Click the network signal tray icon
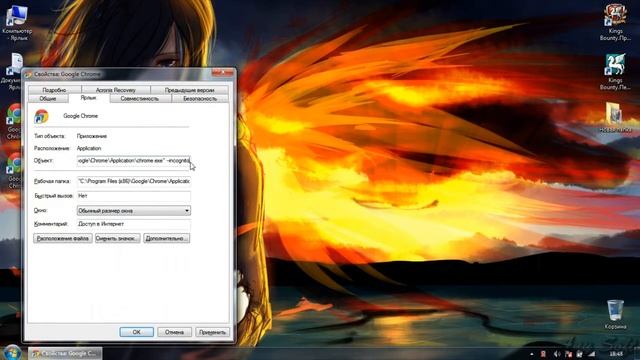Image resolution: width=640 pixels, height=360 pixels. [591, 354]
